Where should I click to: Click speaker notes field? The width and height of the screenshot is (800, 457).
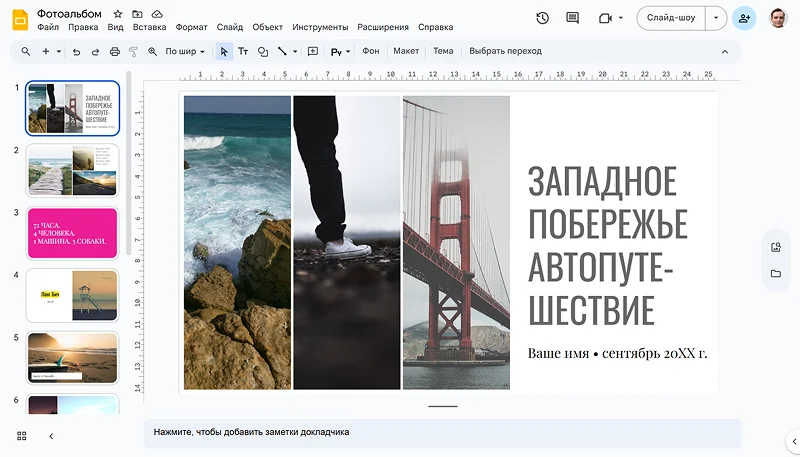(x=442, y=433)
